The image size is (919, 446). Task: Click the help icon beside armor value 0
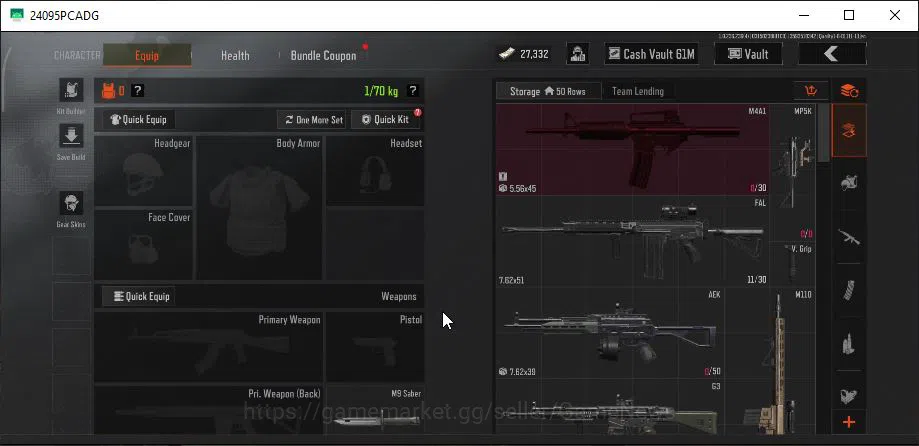pos(137,91)
